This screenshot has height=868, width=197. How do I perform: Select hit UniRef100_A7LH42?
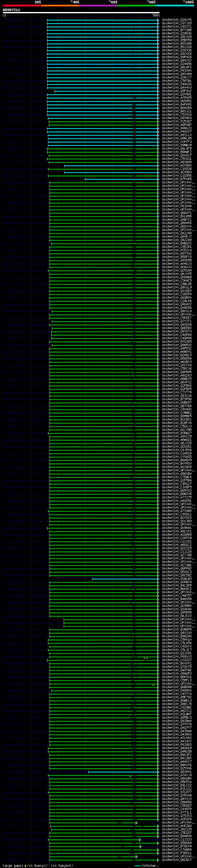click(177, 738)
